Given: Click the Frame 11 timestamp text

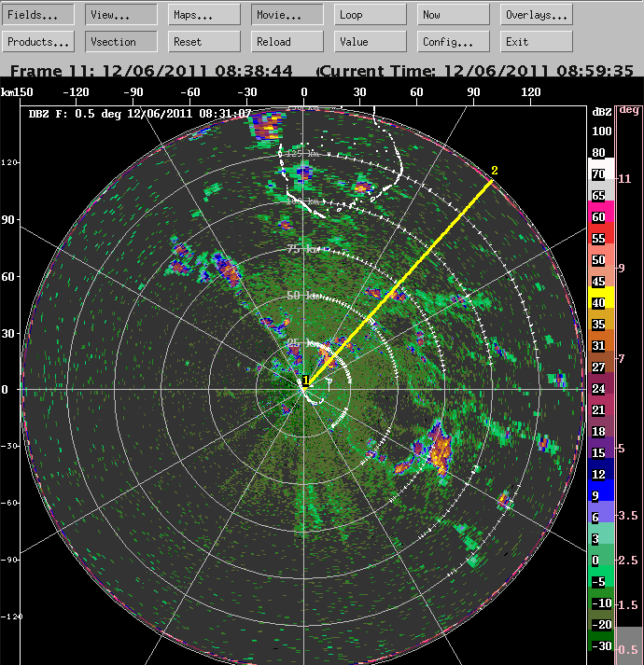Looking at the screenshot, I should (151, 70).
